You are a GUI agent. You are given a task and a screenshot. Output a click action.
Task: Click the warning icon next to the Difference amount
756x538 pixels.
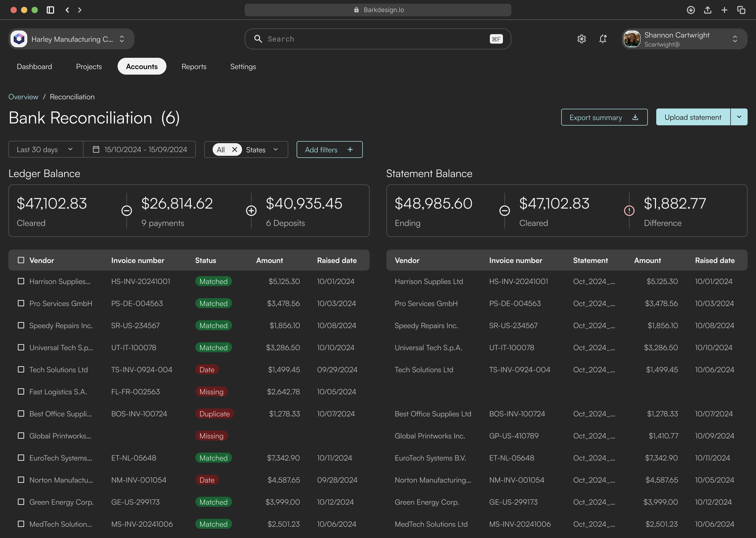click(x=629, y=210)
